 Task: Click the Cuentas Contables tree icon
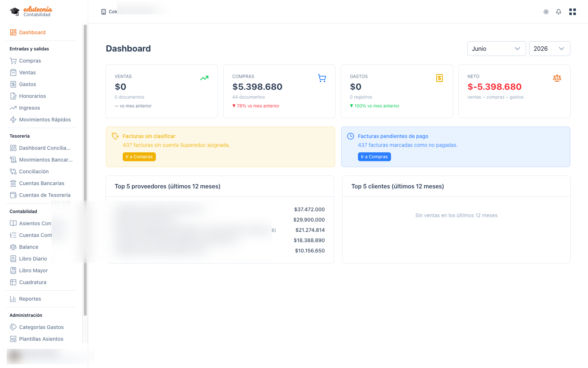[x=13, y=235]
